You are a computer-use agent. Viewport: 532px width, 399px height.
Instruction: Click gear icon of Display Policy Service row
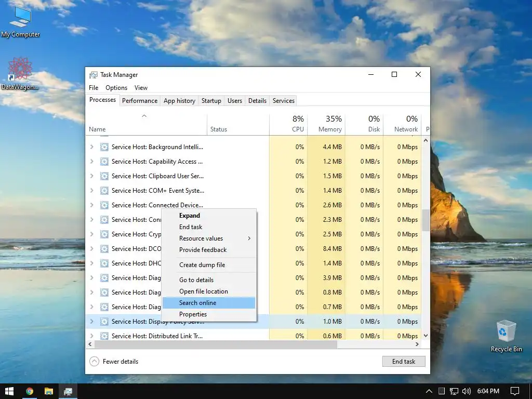pos(104,321)
